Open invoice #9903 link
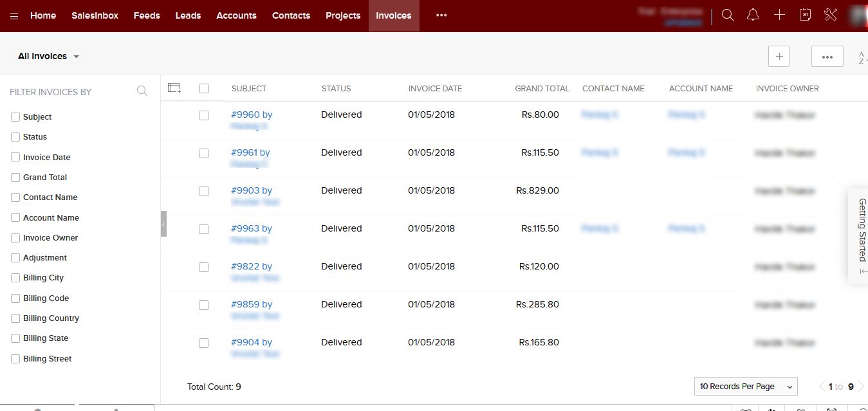 tap(252, 190)
